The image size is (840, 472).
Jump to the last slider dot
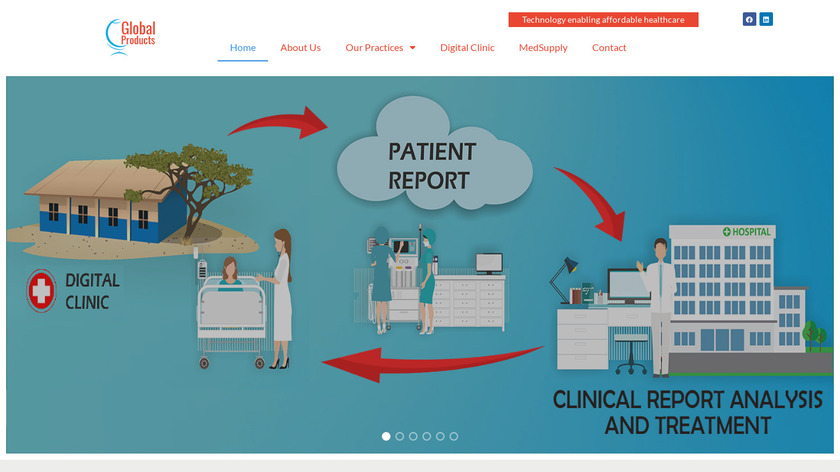(x=454, y=436)
